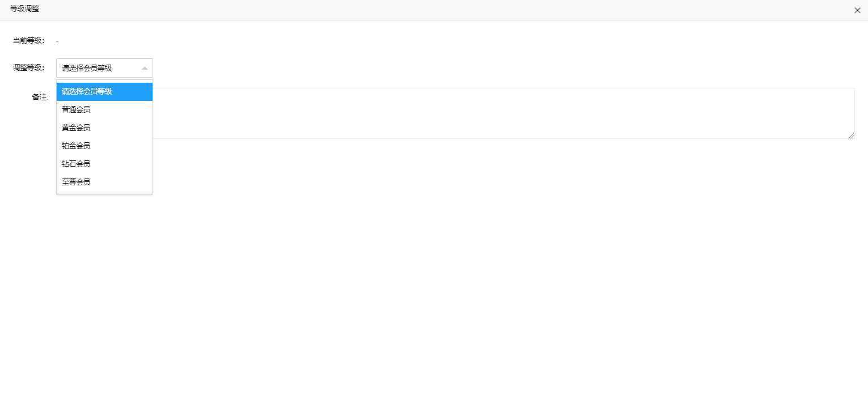Click the current level dash value
This screenshot has width=868, height=395.
point(57,41)
